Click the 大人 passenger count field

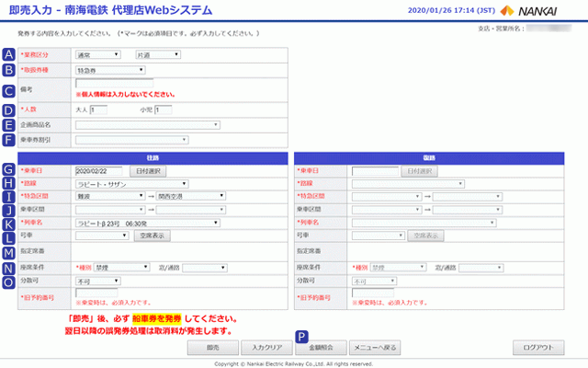pos(98,110)
